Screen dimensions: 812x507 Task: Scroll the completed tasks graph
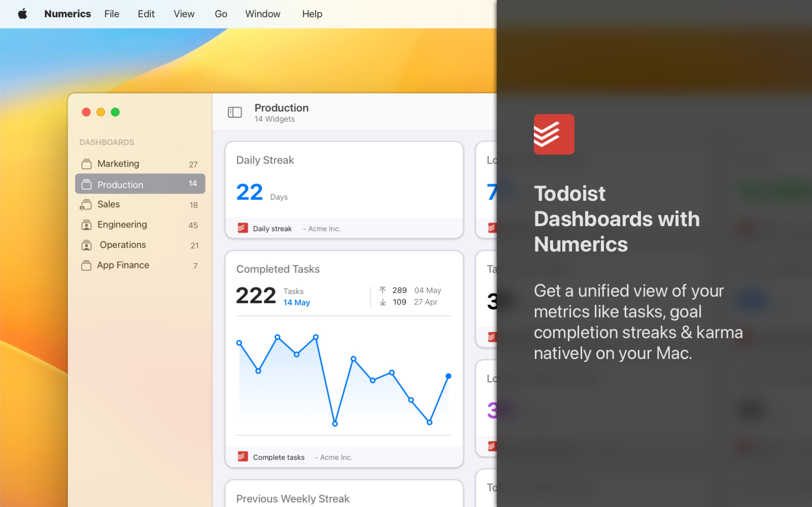click(345, 380)
